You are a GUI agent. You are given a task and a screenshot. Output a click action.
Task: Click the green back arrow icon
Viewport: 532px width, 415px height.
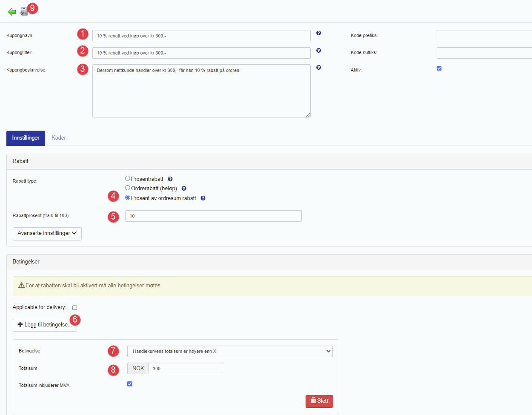(x=12, y=12)
